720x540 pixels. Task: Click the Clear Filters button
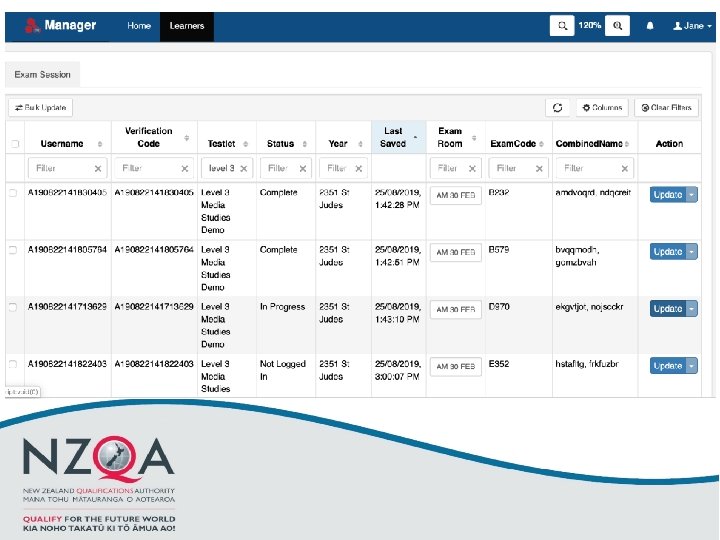tap(666, 107)
